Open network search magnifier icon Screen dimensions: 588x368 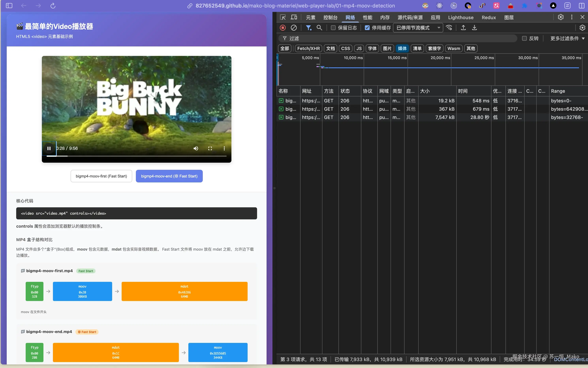(x=319, y=28)
